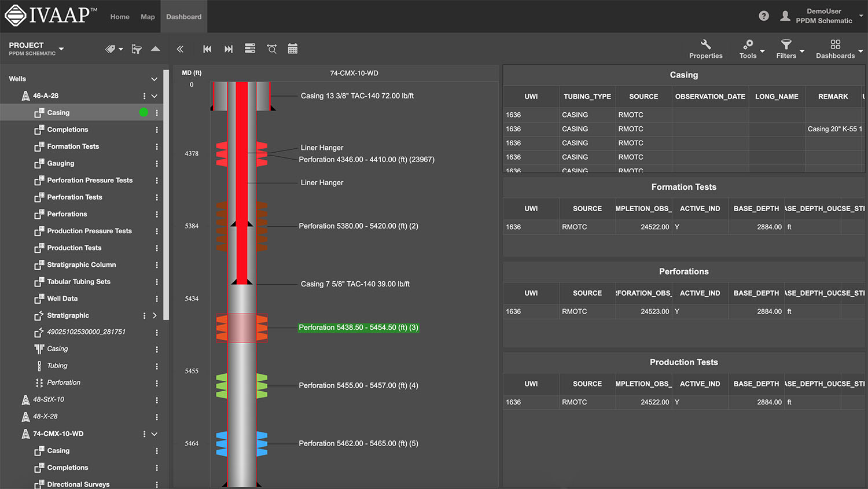868x489 pixels.
Task: Click Perforation 5462.00 - 5465.00 (5) label
Action: tap(358, 443)
